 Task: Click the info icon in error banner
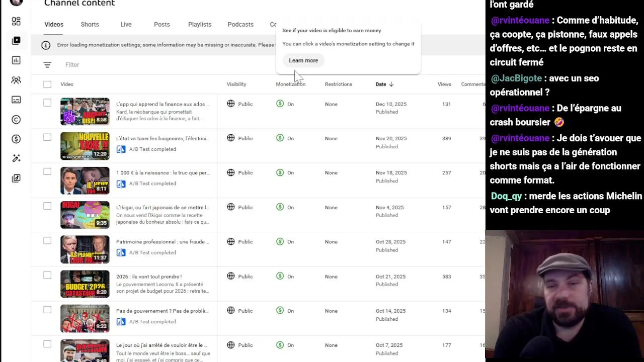(46, 45)
